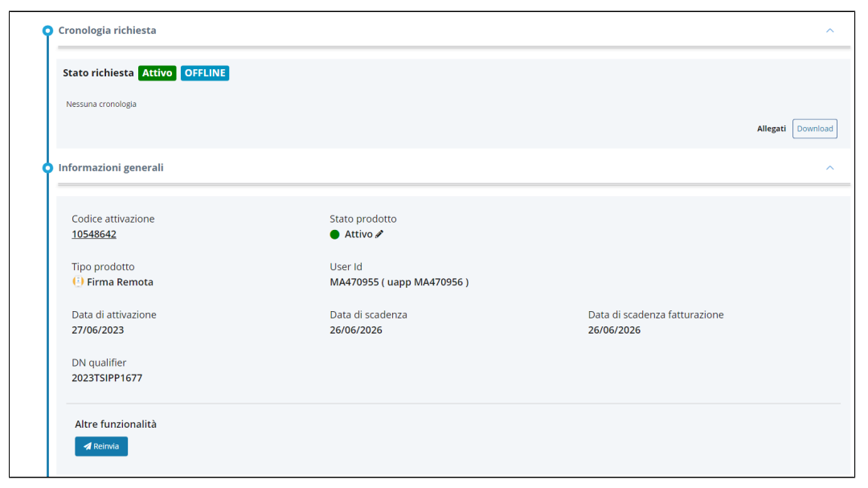Download the attachments with the Download button

click(814, 129)
